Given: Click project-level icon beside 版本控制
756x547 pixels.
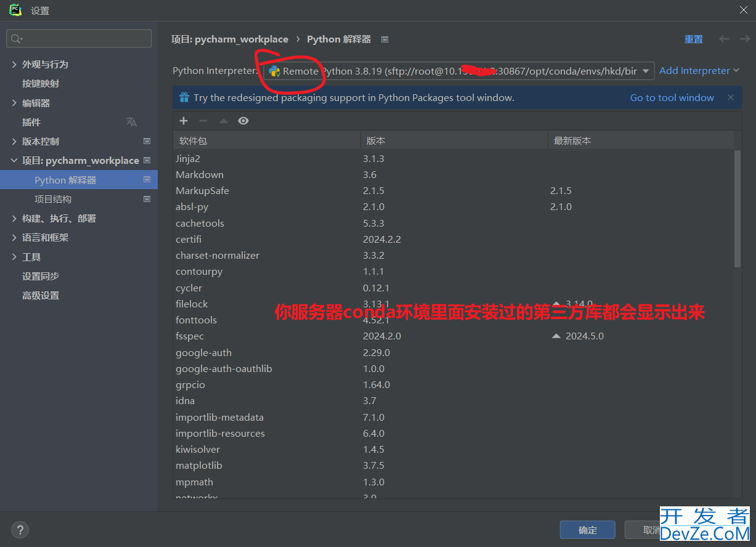Looking at the screenshot, I should click(x=147, y=141).
